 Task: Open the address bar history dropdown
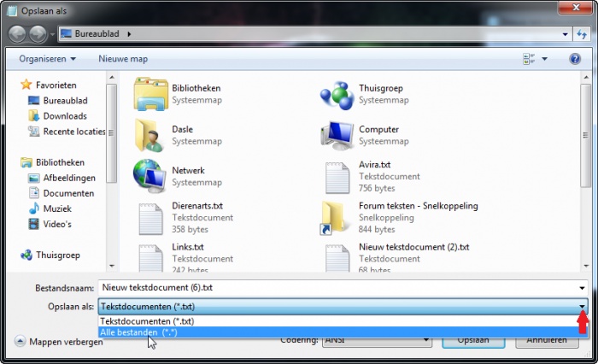(x=565, y=34)
